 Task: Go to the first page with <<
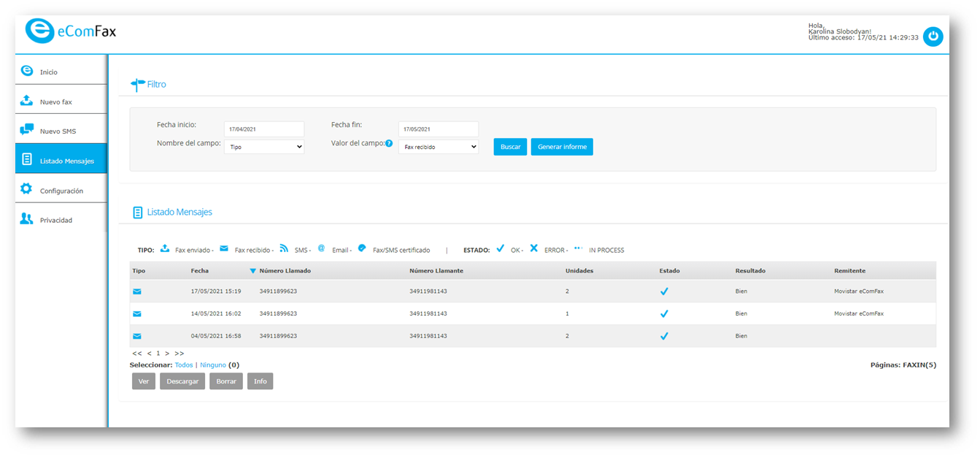137,354
